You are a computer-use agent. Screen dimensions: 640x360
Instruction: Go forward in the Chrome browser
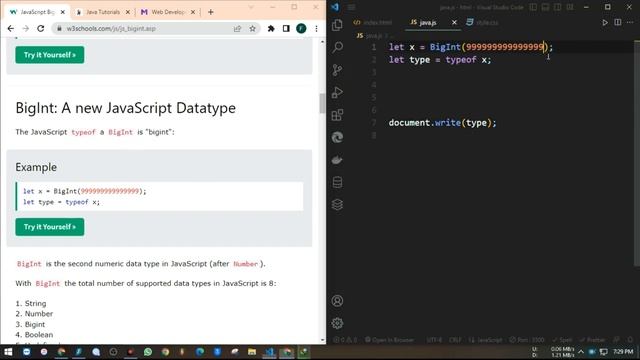(25, 29)
